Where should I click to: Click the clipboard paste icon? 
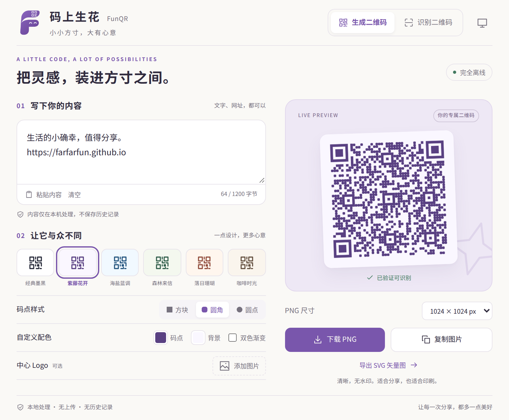tap(29, 194)
